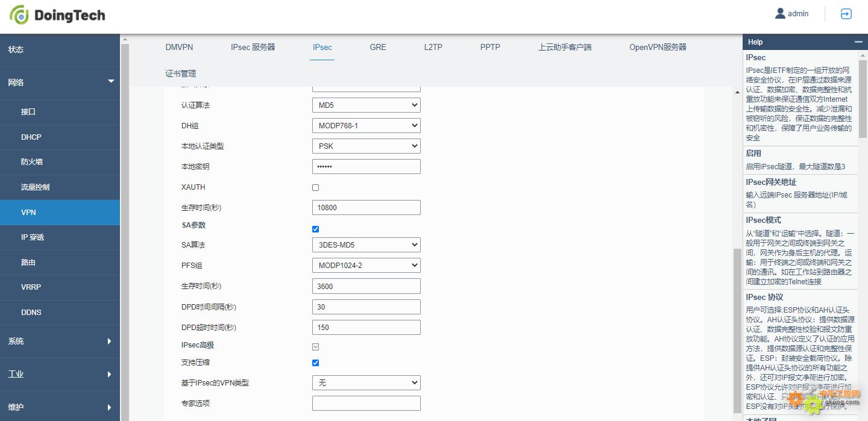Open DDNS in the sidebar
868x421 pixels.
pos(60,313)
